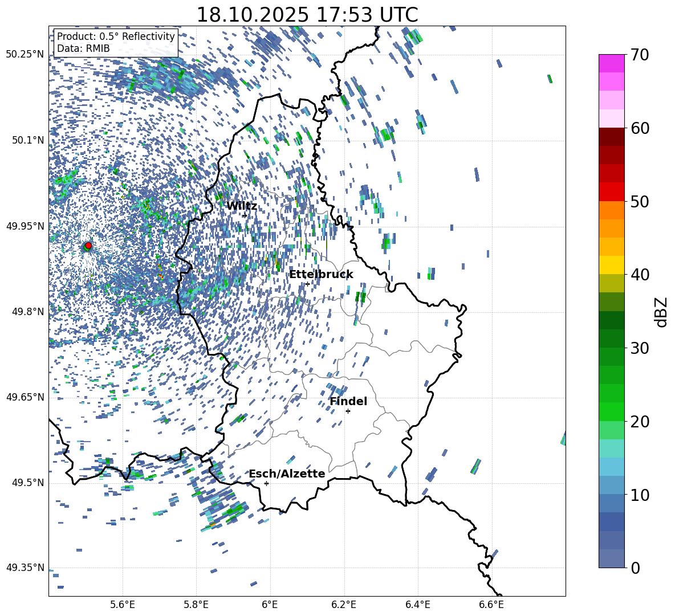Screen dimensions: 675x616
Task: Click the 0 tick label on colorbar
Action: (635, 568)
